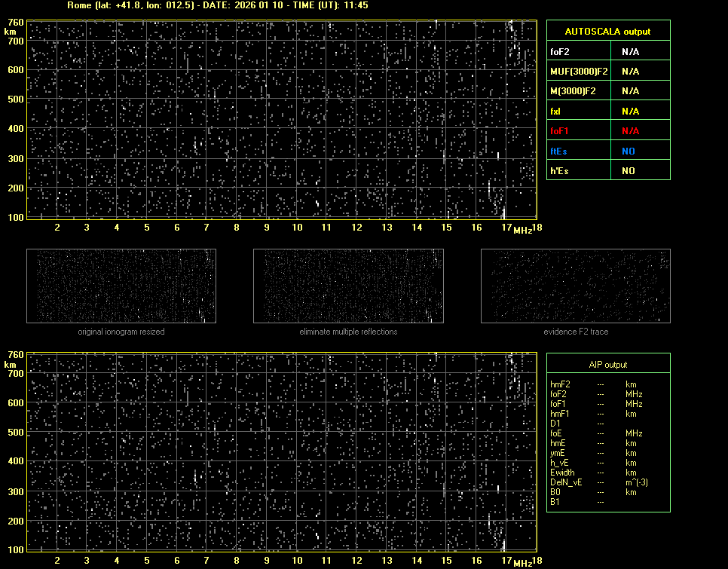Select the M(3000)F2 row label
728x569 pixels.
tap(572, 91)
